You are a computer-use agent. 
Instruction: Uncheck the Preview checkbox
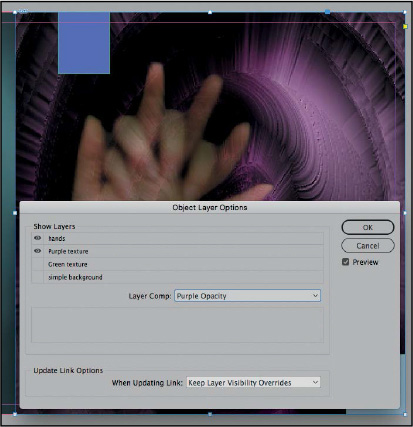point(346,262)
